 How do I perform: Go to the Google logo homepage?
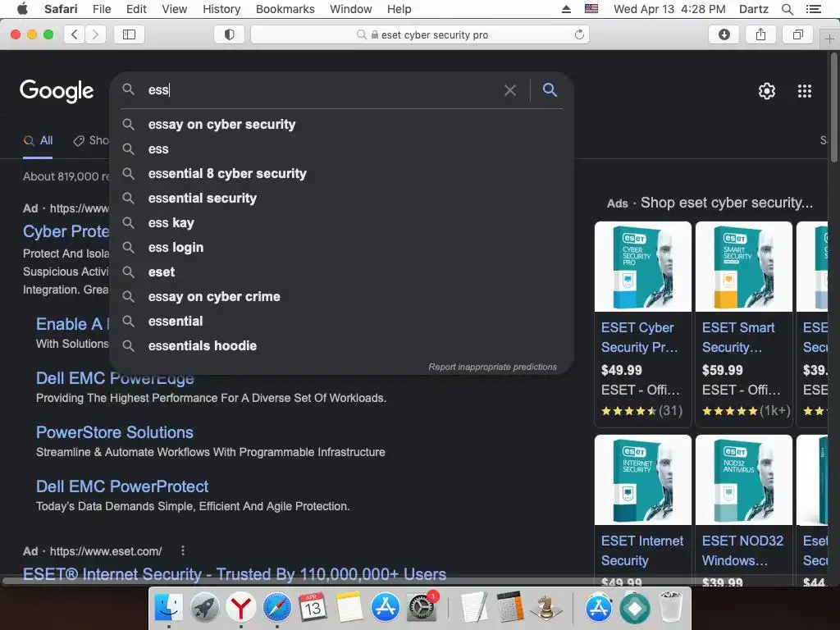[x=57, y=90]
